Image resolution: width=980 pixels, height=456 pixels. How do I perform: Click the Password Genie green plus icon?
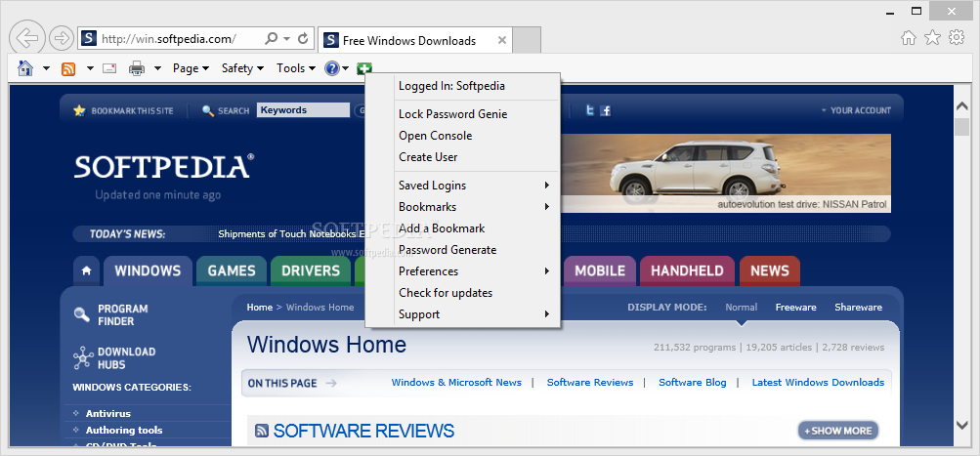[x=364, y=68]
